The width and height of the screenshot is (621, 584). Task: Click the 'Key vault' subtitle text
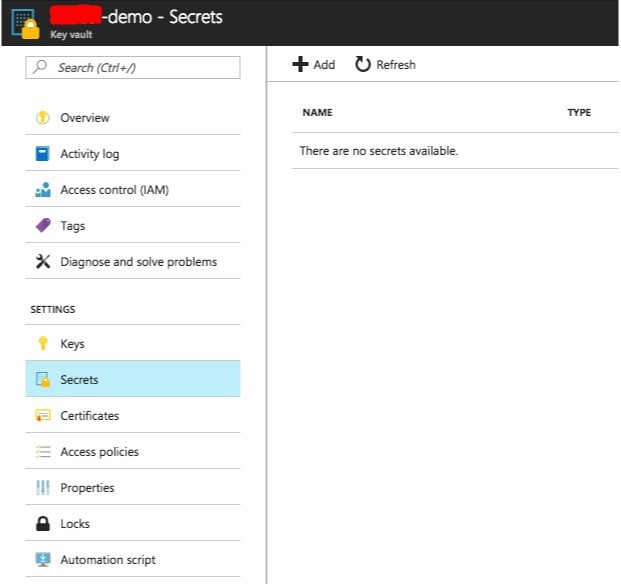tap(71, 34)
